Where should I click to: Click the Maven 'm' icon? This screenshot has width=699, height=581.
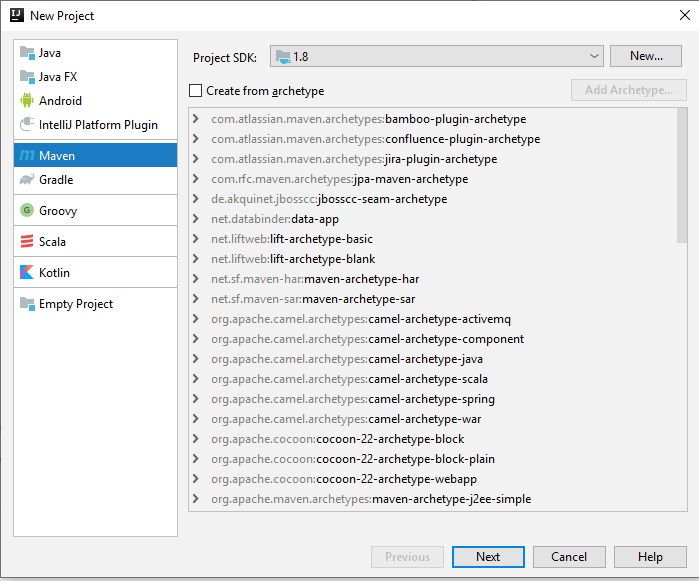pos(27,155)
